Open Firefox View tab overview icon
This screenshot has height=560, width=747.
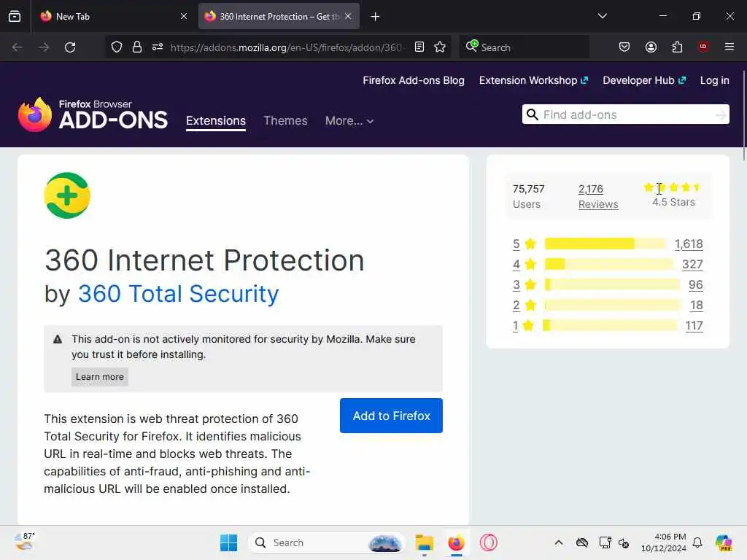(15, 16)
